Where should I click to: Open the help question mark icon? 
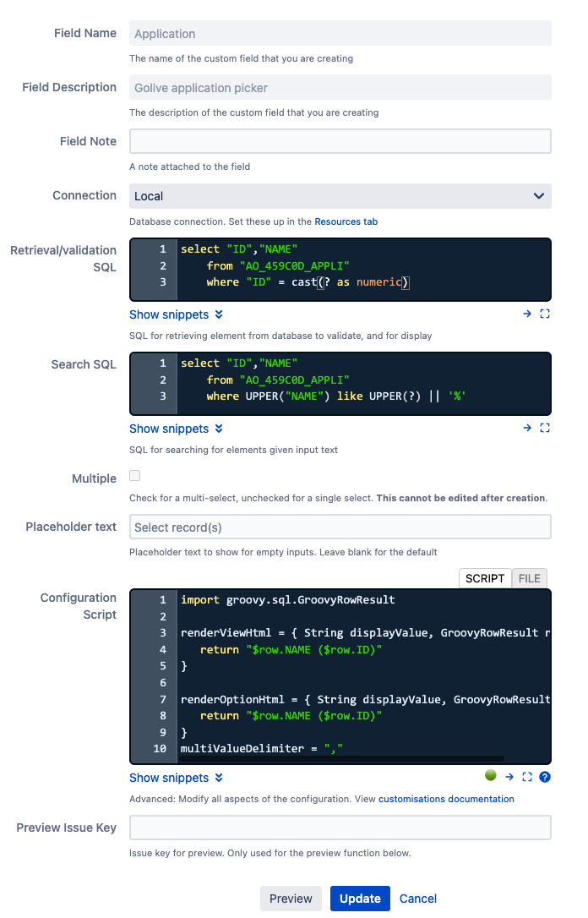(x=545, y=777)
